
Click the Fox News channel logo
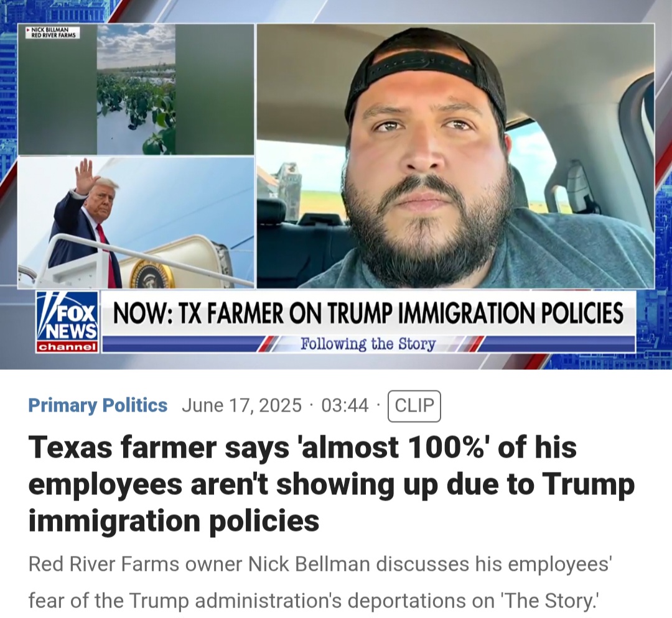tap(68, 321)
